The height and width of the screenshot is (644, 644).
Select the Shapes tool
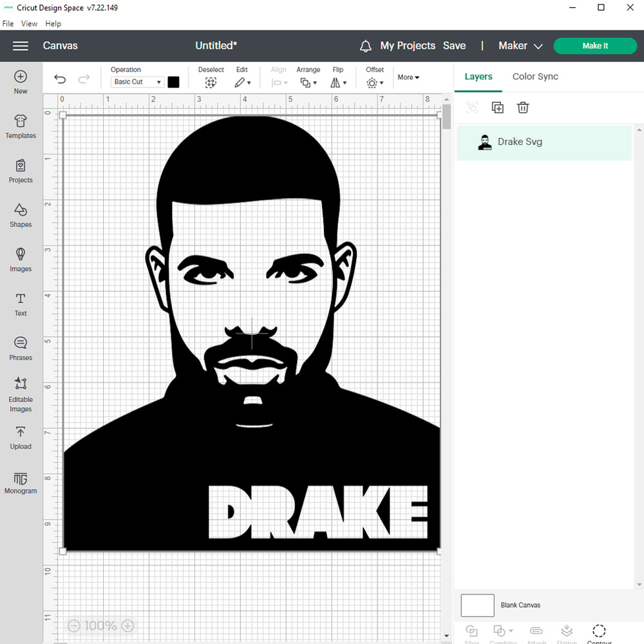coord(21,216)
